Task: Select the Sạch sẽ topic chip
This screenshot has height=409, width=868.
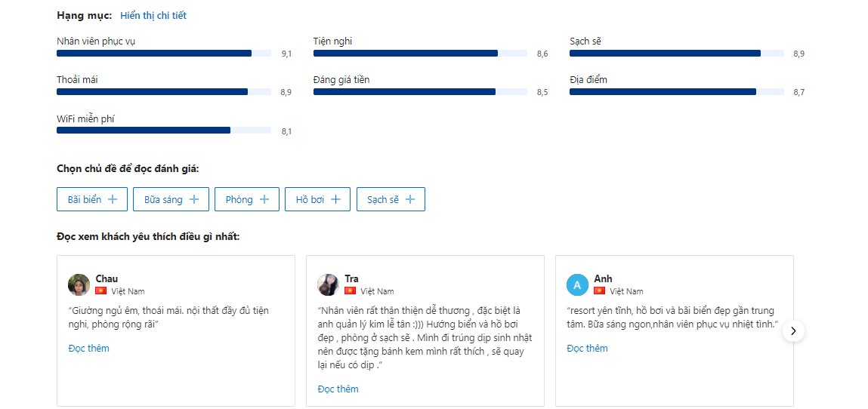Action: pos(391,199)
